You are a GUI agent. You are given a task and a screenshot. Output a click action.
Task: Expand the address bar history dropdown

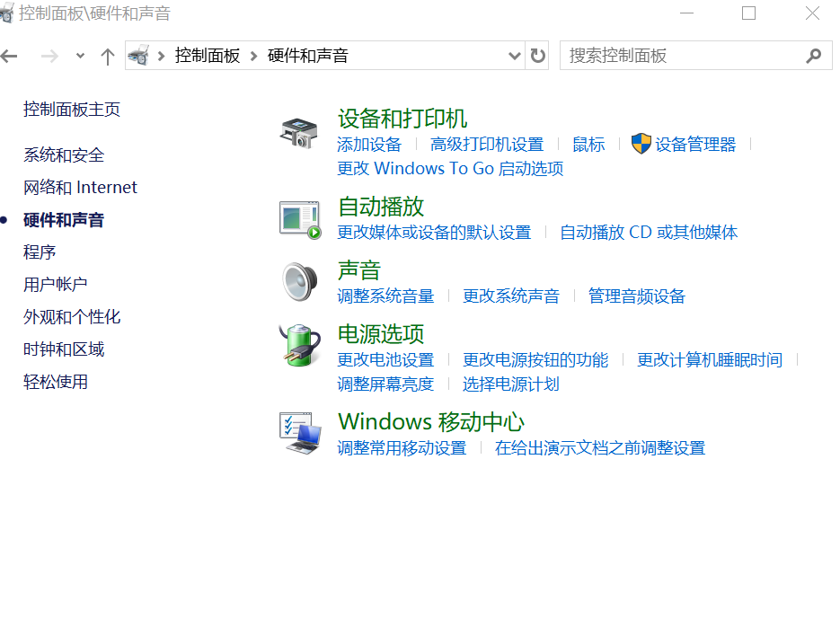(x=514, y=56)
